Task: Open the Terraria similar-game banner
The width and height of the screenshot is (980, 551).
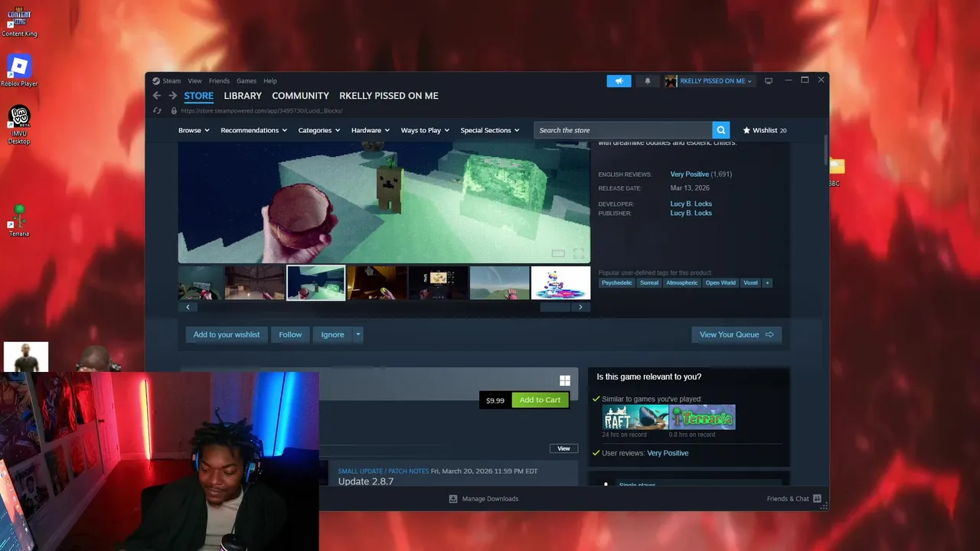Action: coord(702,417)
